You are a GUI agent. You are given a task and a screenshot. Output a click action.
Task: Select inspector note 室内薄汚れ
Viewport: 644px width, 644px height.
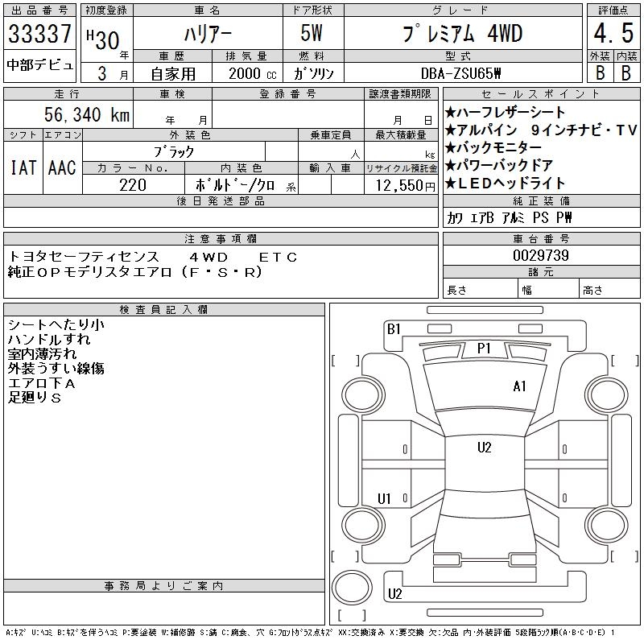pos(43,353)
